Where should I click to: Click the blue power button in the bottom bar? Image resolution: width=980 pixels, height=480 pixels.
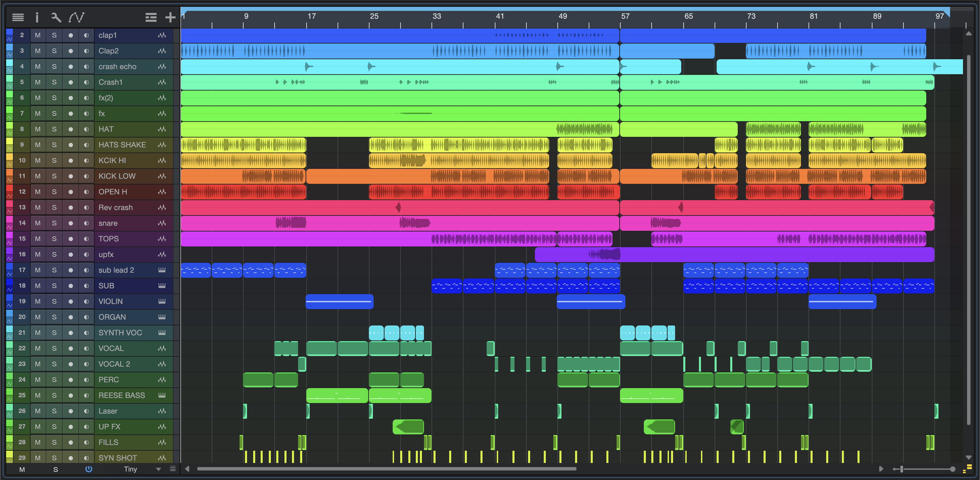88,469
